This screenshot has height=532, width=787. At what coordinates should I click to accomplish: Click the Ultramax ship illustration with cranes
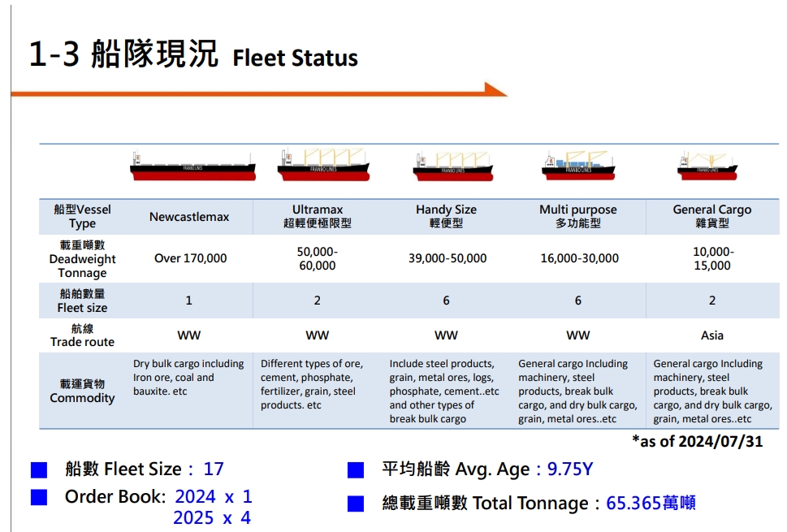click(323, 165)
